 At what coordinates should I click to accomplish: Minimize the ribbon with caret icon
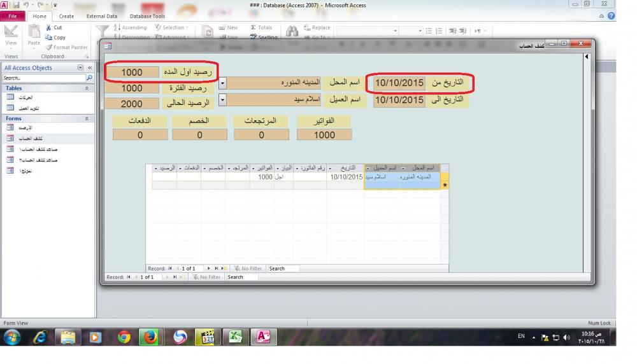pos(602,17)
